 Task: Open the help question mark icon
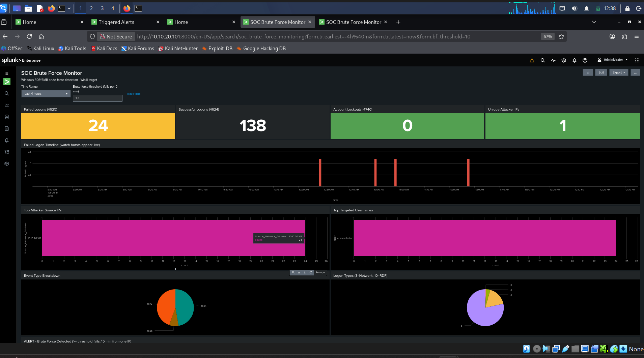(585, 60)
